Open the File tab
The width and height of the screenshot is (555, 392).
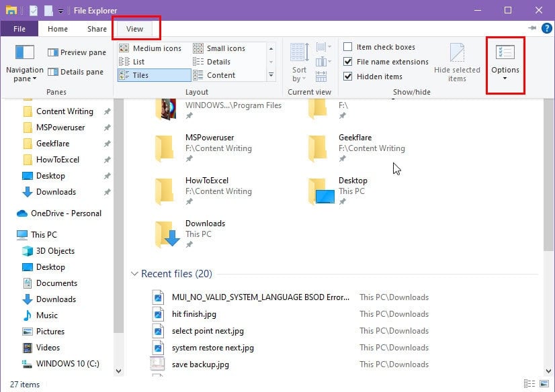[x=19, y=29]
